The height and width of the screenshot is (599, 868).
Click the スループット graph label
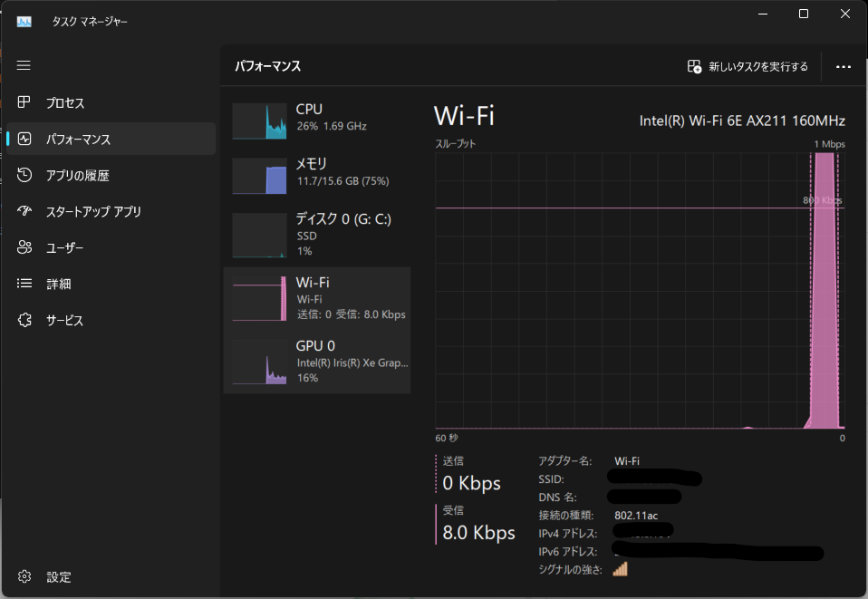coord(455,144)
